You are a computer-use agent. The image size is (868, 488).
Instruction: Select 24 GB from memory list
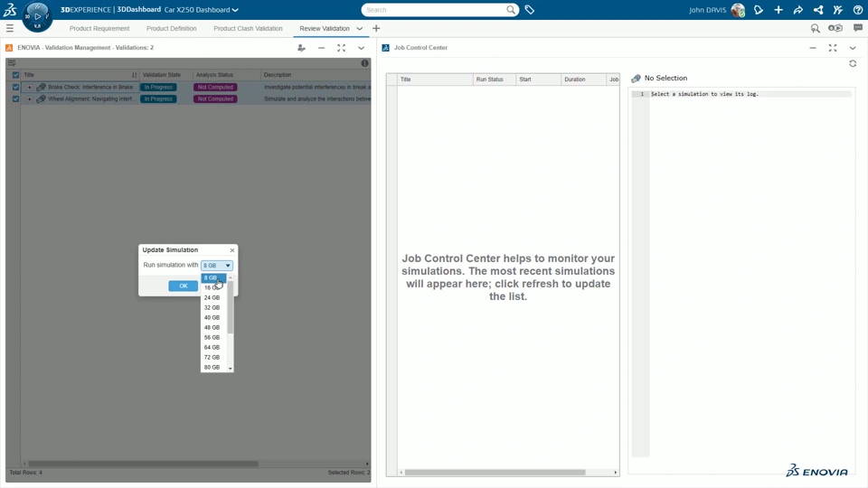213,297
